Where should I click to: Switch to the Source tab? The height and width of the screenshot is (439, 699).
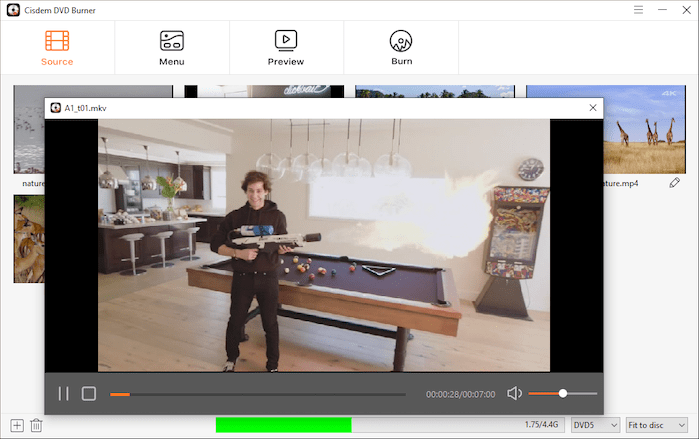[57, 47]
